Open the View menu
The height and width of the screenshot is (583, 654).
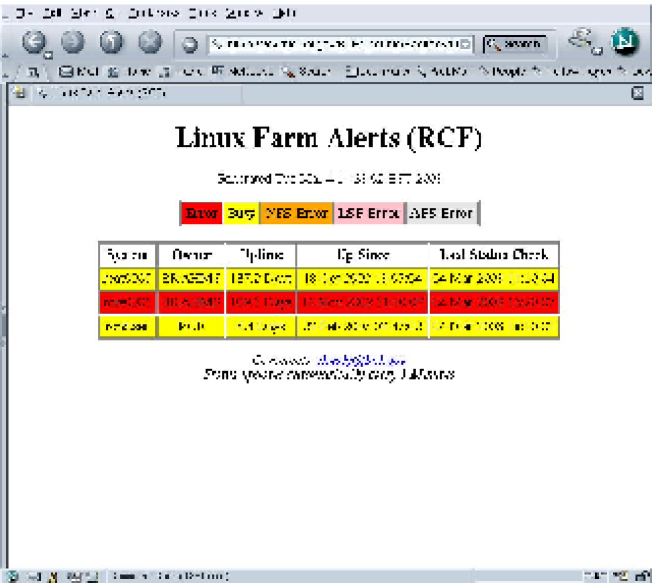83,13
